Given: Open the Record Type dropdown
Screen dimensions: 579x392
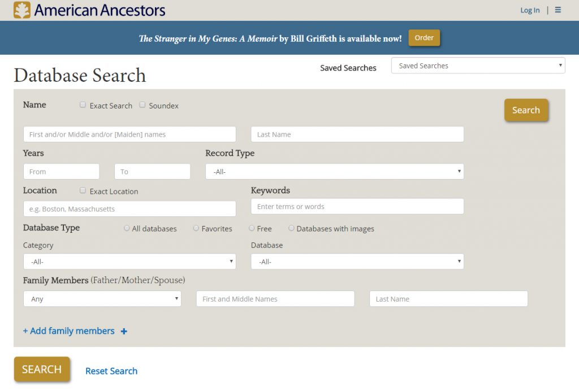Looking at the screenshot, I should 334,171.
